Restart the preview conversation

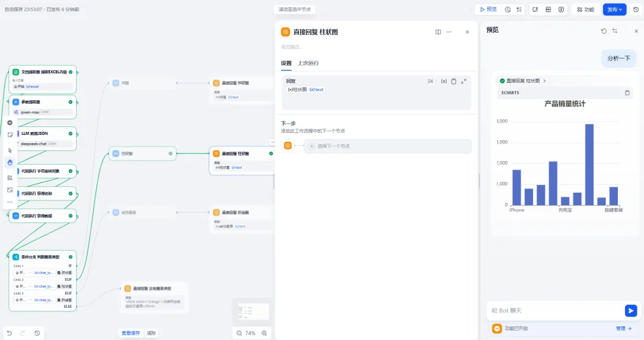coord(603,31)
